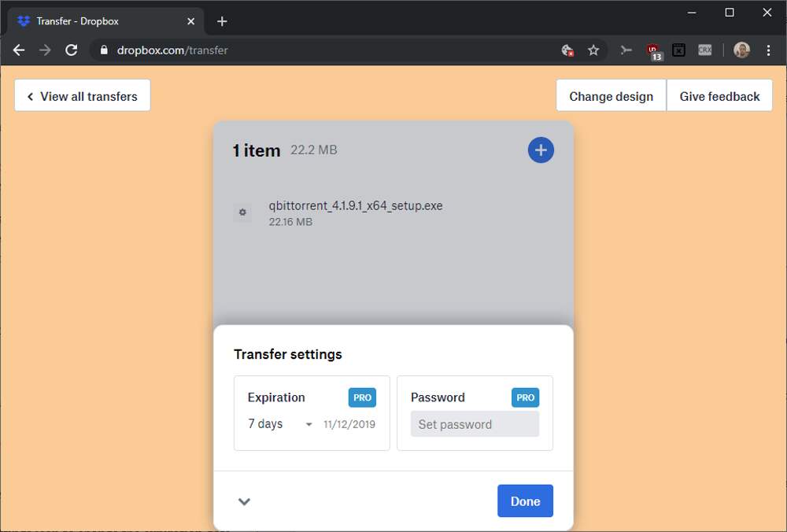Open Chrome three-dot menu
Screen dimensions: 787x532
[x=768, y=50]
